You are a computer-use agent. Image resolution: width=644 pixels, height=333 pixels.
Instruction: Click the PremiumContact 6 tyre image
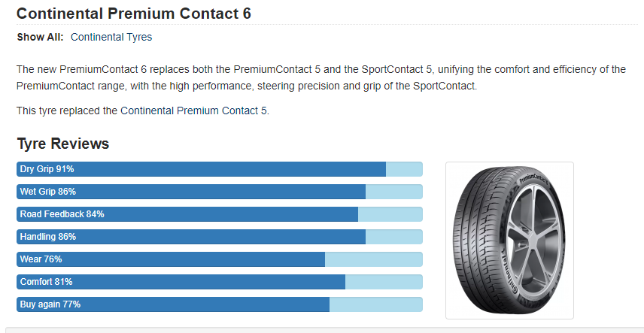(x=509, y=241)
